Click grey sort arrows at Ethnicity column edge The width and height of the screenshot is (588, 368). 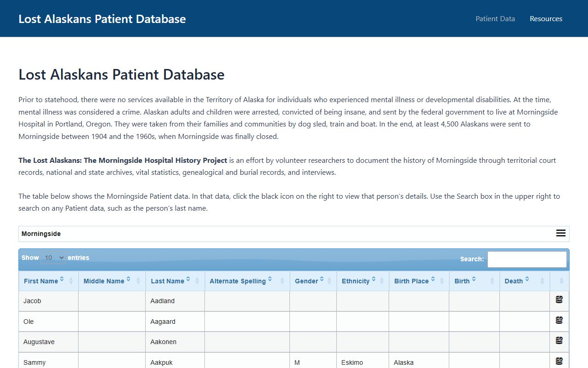382,281
